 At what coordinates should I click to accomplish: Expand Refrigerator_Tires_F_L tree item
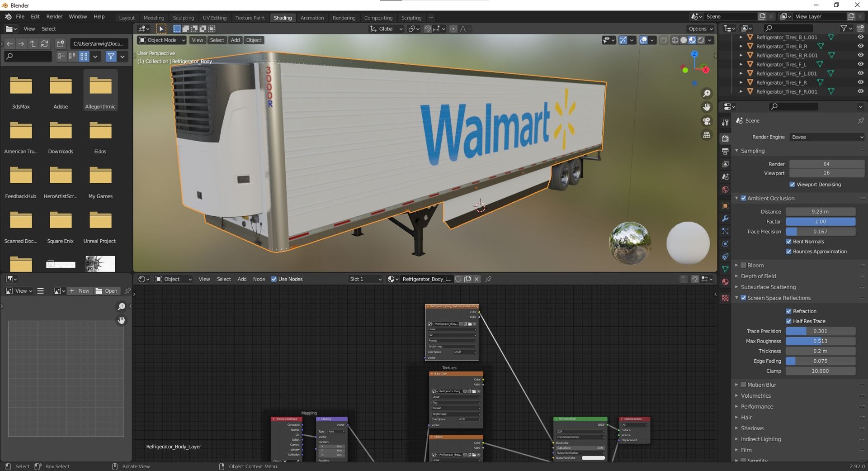coord(741,65)
